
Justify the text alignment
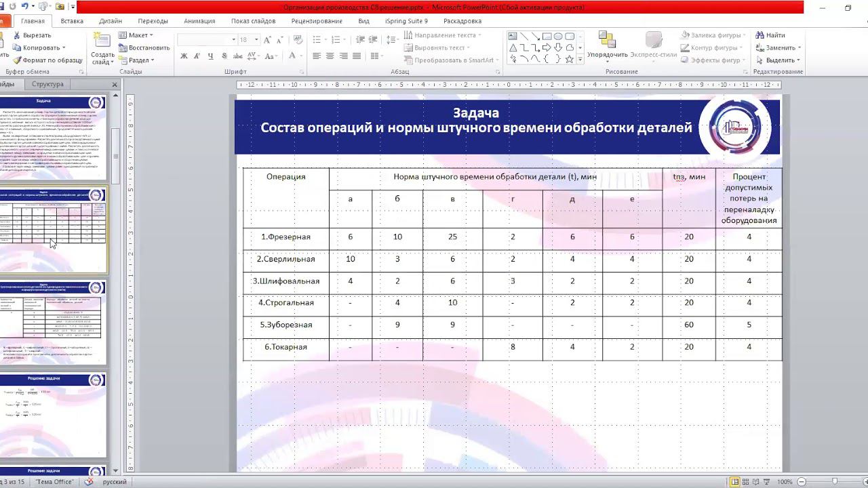point(357,56)
